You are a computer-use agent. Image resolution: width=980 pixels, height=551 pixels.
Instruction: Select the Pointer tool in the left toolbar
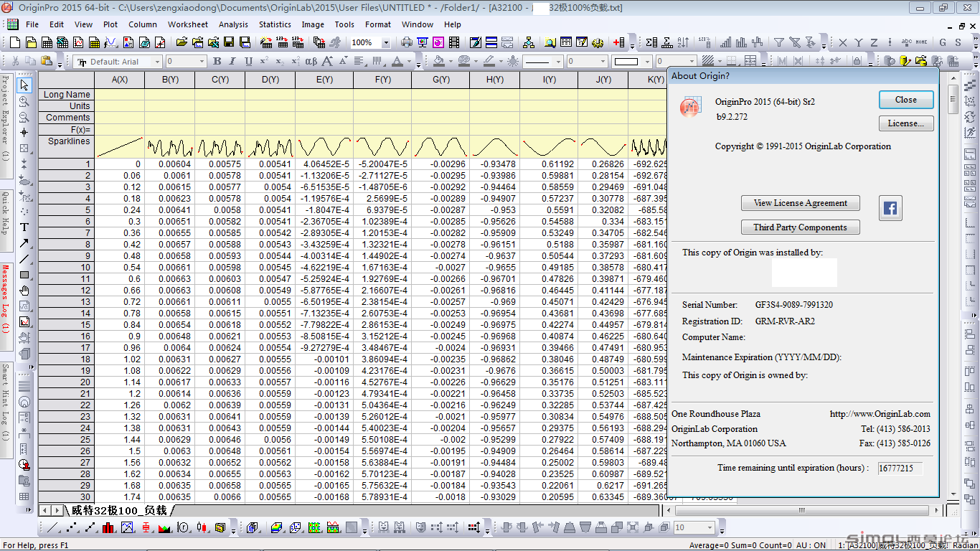[24, 85]
